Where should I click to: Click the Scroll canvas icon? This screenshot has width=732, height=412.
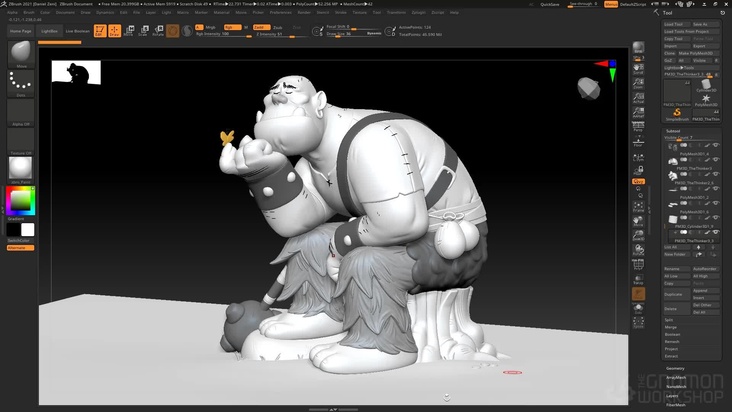(638, 69)
